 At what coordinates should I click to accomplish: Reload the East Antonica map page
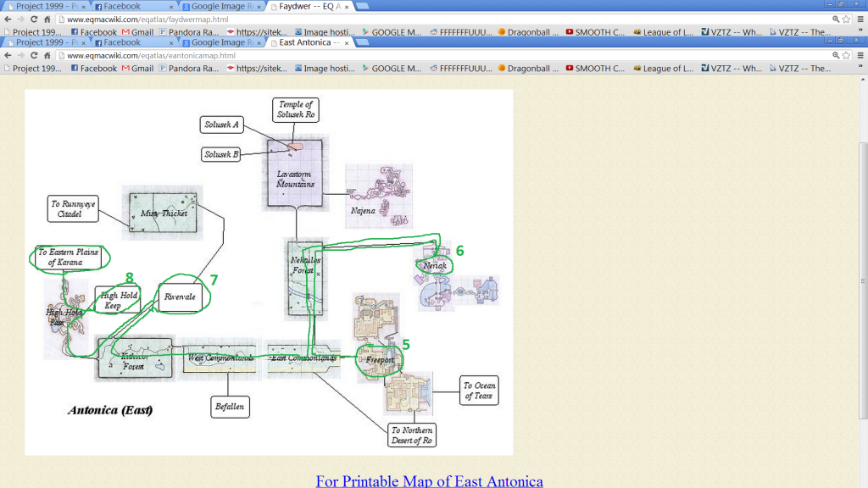coord(34,55)
